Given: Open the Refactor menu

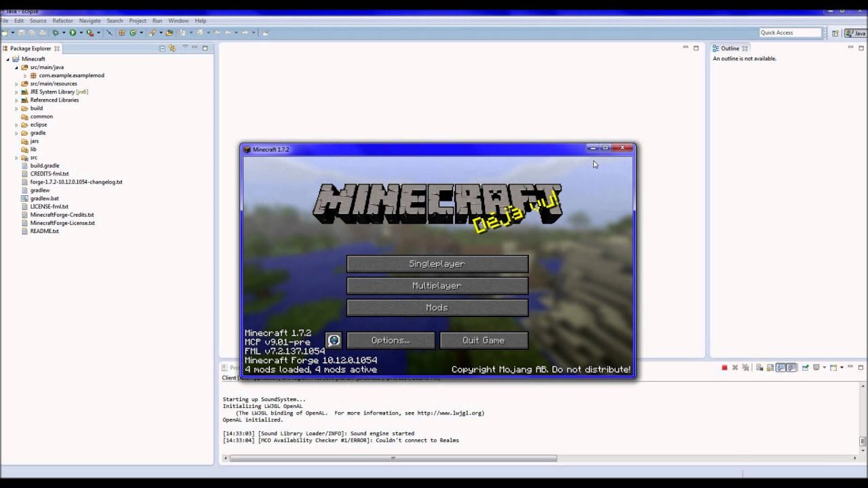Looking at the screenshot, I should [x=62, y=21].
